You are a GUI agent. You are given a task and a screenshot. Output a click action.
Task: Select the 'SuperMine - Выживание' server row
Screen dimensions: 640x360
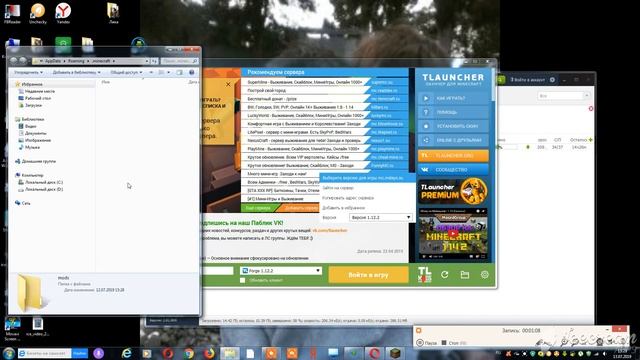(x=324, y=82)
